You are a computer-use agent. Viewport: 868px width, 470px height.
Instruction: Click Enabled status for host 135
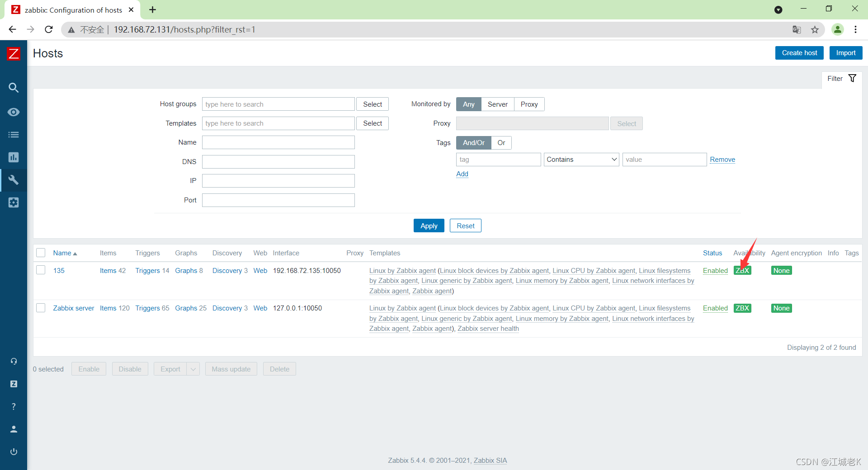click(x=715, y=271)
